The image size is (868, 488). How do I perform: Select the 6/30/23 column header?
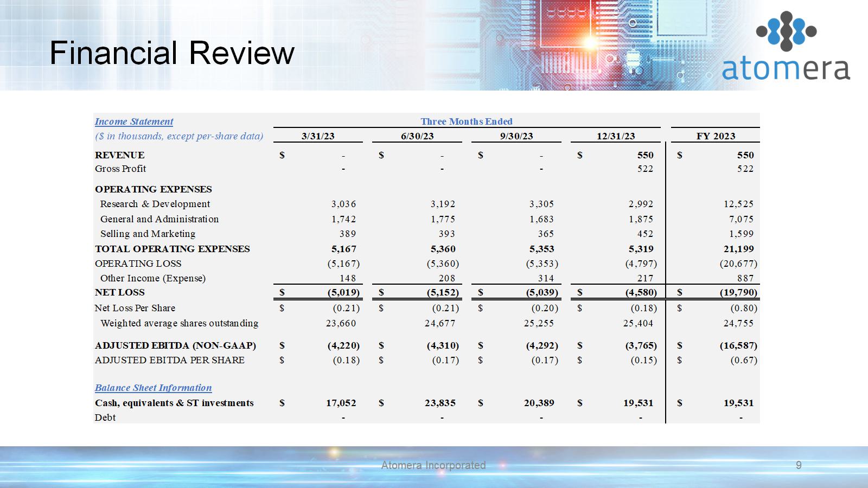(x=417, y=136)
